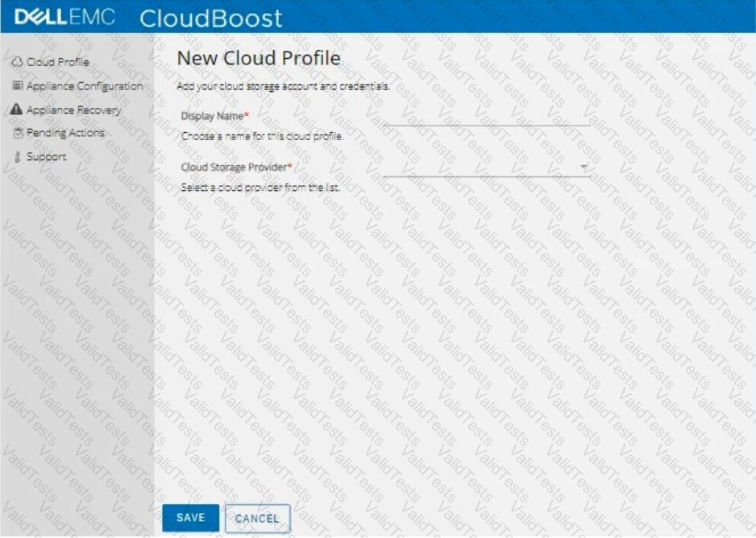This screenshot has width=756, height=538.
Task: Go to Appliance Configuration section
Action: (84, 86)
